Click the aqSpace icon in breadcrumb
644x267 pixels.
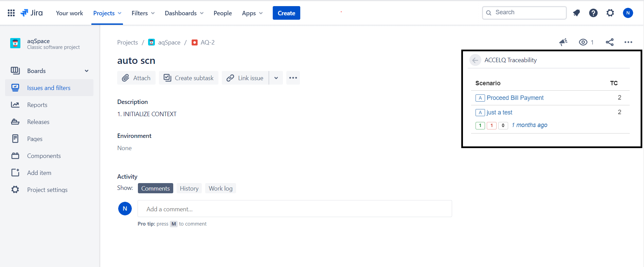tap(152, 42)
